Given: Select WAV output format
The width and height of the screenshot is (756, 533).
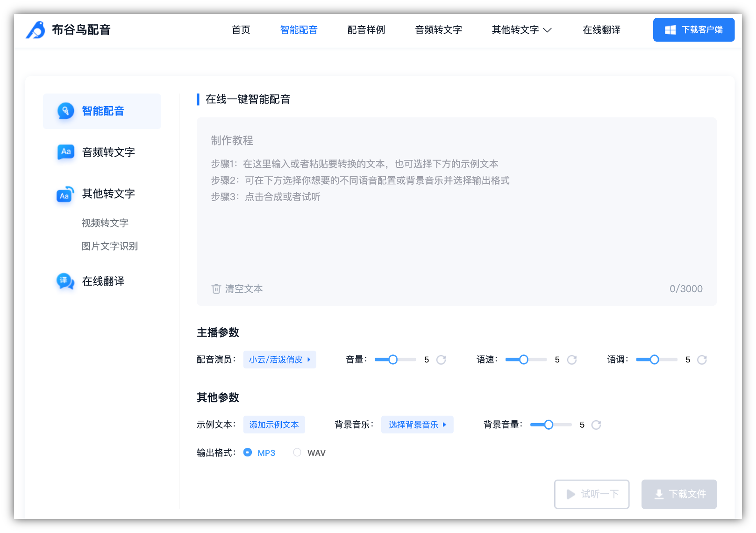Looking at the screenshot, I should coord(297,452).
